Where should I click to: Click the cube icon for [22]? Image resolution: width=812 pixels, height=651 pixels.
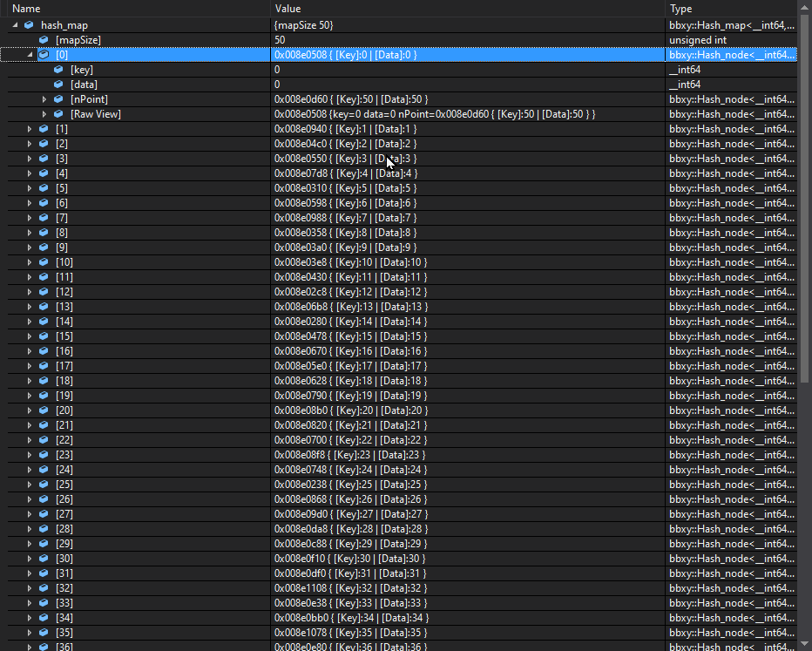44,440
